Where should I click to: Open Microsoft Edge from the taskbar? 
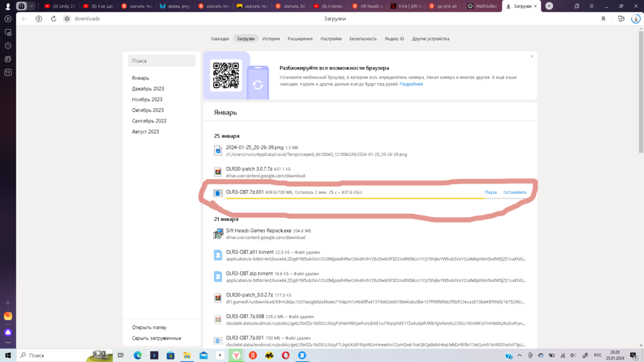tap(138, 356)
